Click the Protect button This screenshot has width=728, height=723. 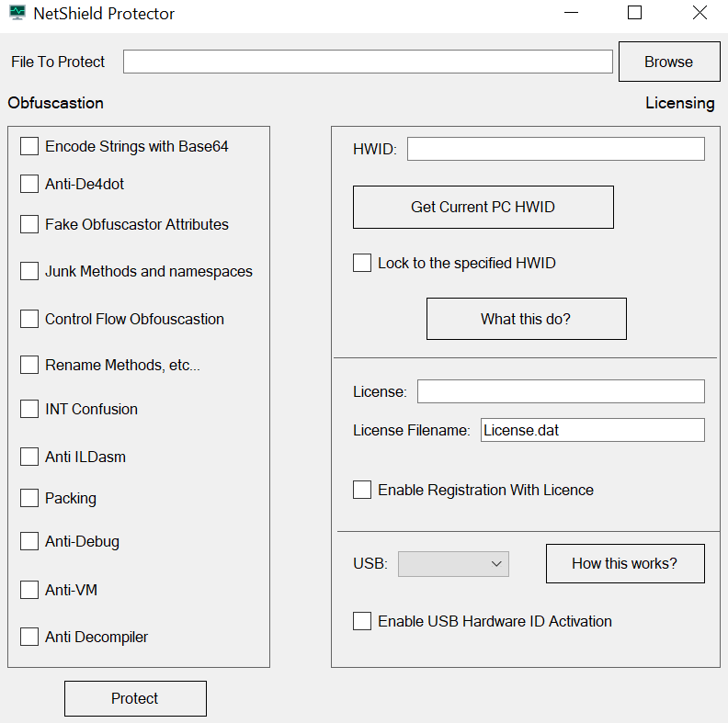click(x=135, y=698)
